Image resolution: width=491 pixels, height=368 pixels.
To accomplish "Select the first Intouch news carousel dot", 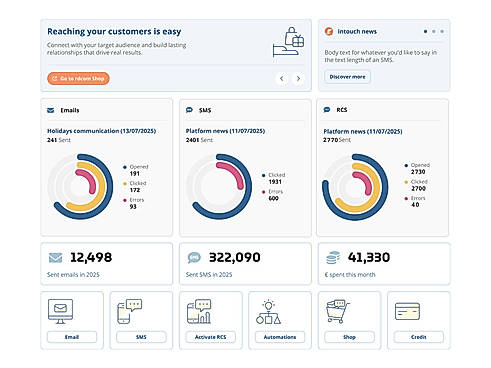I will [425, 31].
